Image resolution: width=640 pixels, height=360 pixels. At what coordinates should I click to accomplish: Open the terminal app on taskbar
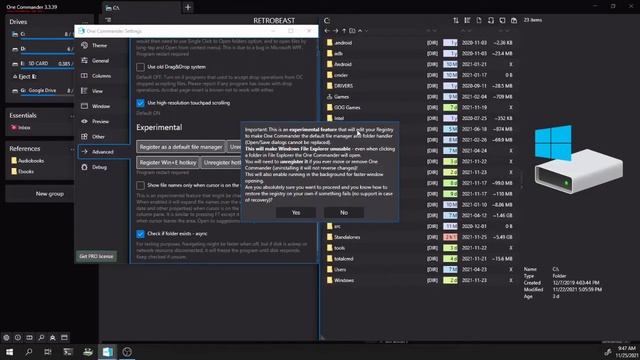[68, 352]
